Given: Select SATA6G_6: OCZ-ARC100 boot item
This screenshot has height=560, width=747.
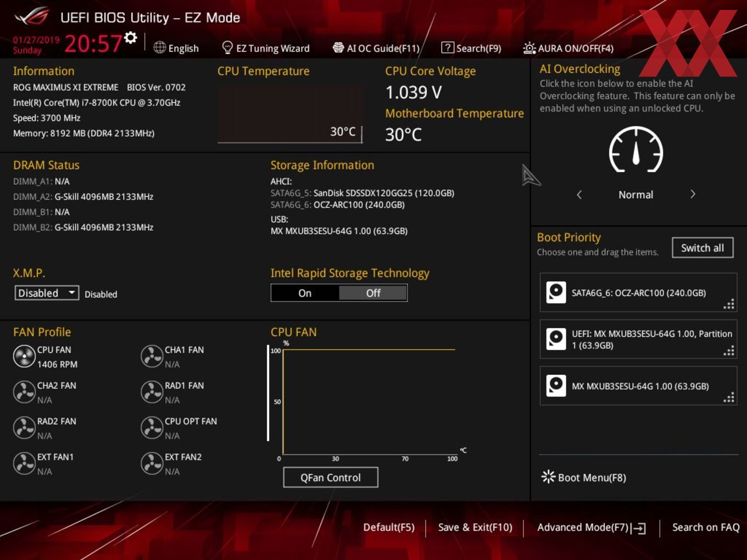Looking at the screenshot, I should [638, 293].
